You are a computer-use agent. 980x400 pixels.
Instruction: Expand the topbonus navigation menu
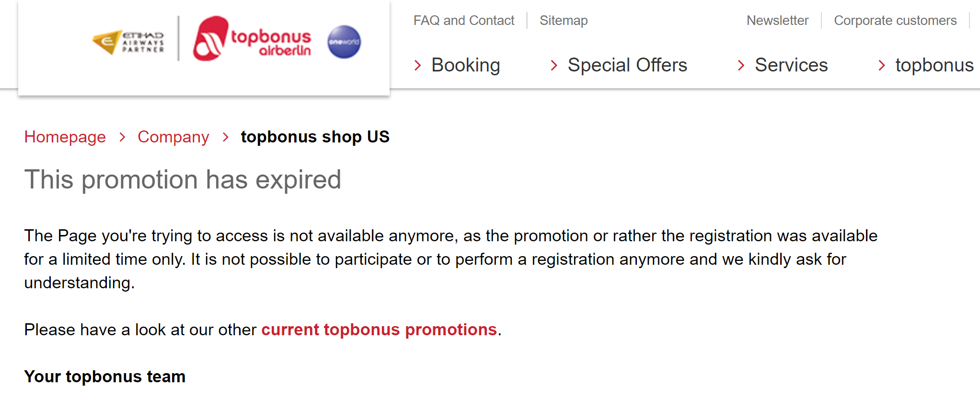pos(934,65)
